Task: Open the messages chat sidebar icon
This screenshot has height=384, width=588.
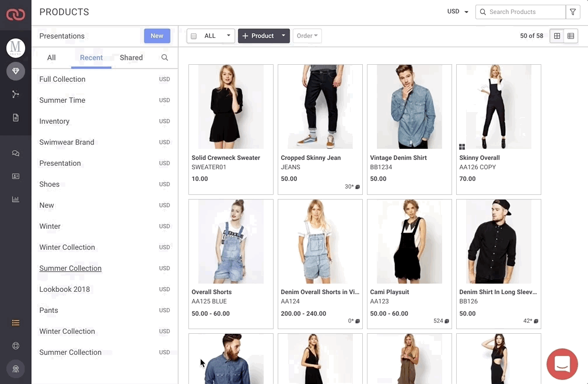Action: [x=16, y=153]
